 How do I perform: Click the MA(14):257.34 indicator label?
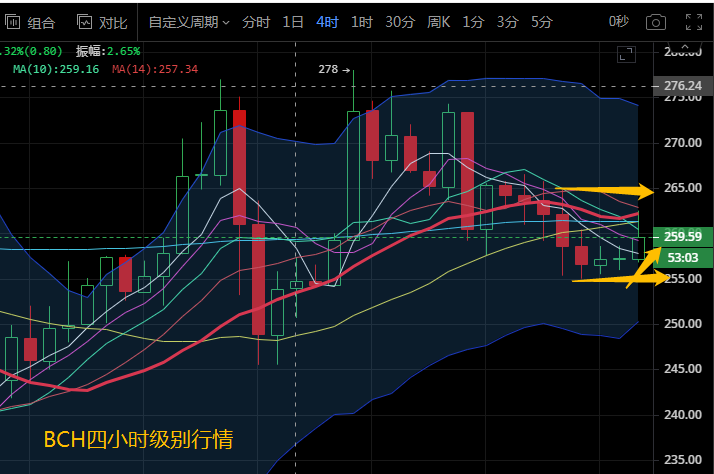155,69
